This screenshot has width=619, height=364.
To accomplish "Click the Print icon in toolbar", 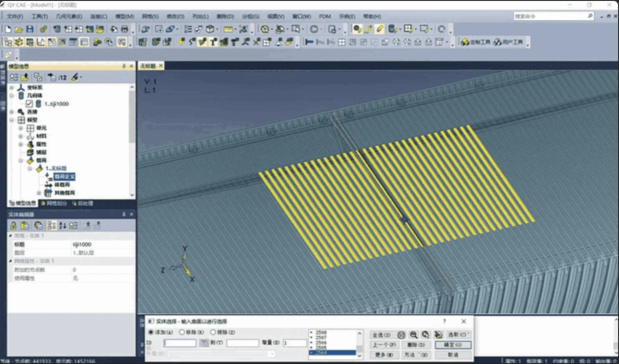I will 125,29.
